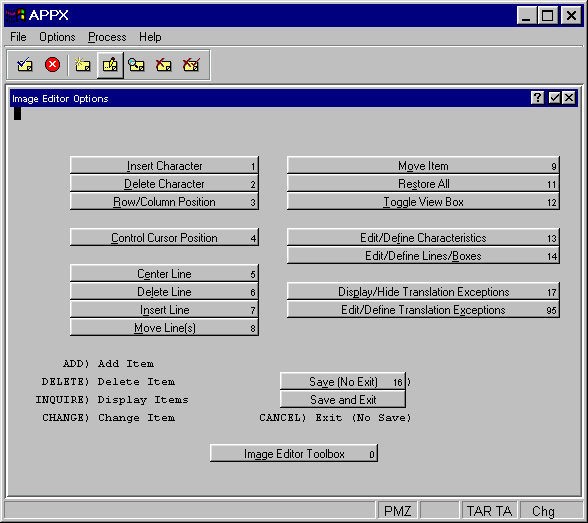588x523 pixels.
Task: Click the black cursor input block
Action: [17, 114]
